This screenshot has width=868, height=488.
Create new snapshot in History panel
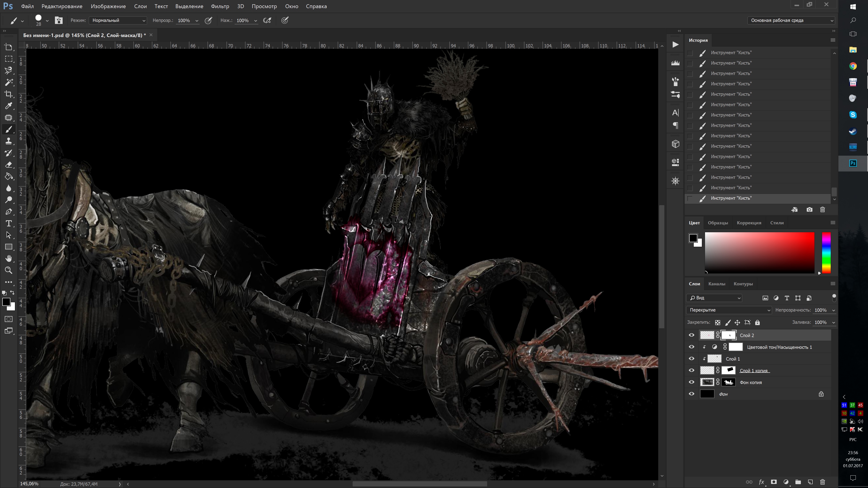click(809, 209)
